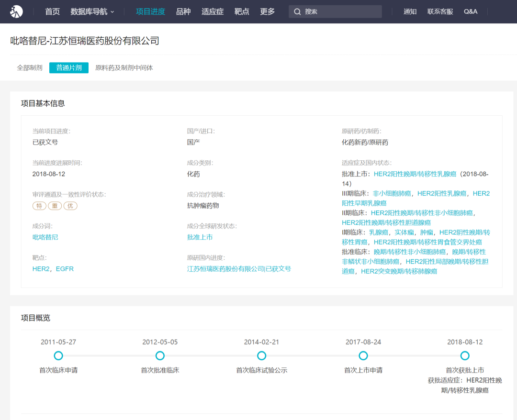The image size is (517, 420).
Task: Open HER2阳性晚期/转移性胆道腺癌 link
Action: 386,223
